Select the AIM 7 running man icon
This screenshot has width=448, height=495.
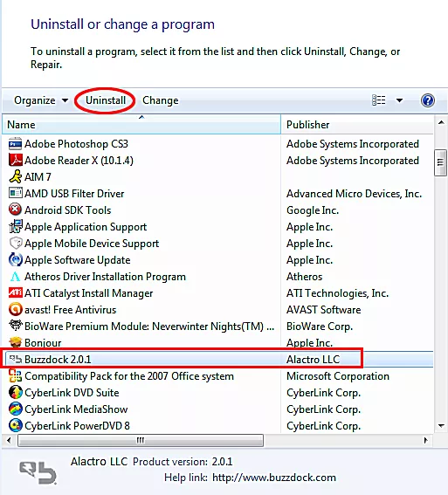tap(15, 176)
